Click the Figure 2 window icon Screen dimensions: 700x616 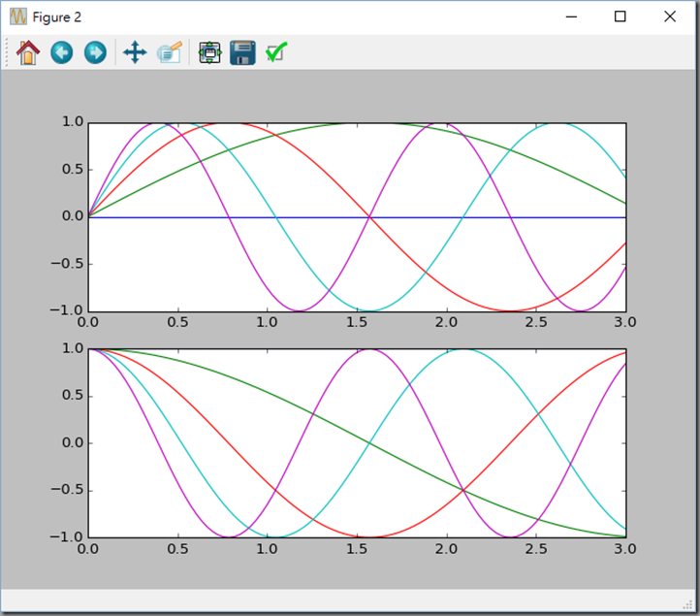pyautogui.click(x=18, y=16)
